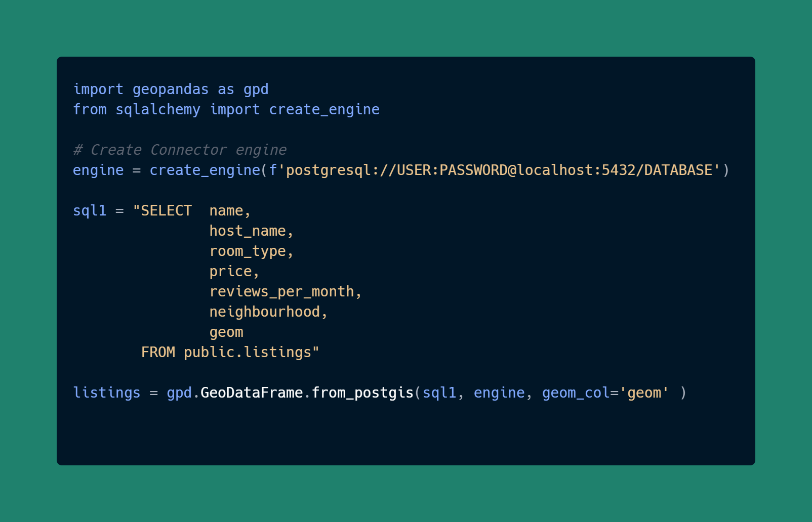
Task: Click the price column in query
Action: coord(231,272)
